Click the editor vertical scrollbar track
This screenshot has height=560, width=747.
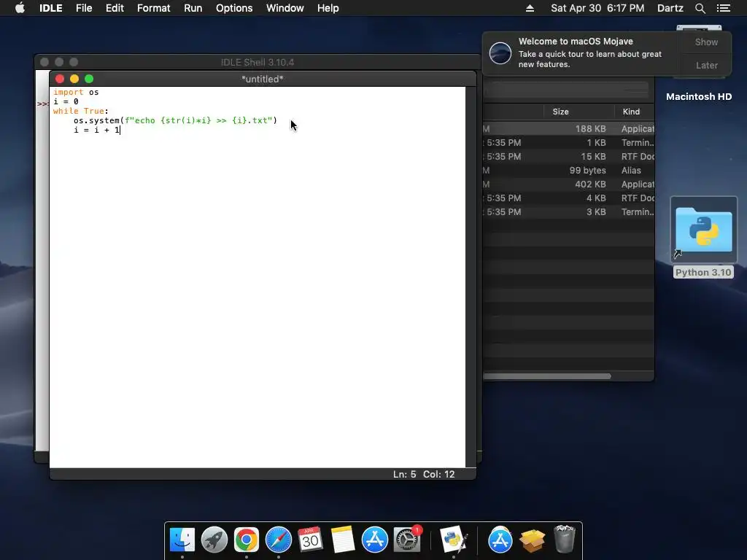[471, 276]
